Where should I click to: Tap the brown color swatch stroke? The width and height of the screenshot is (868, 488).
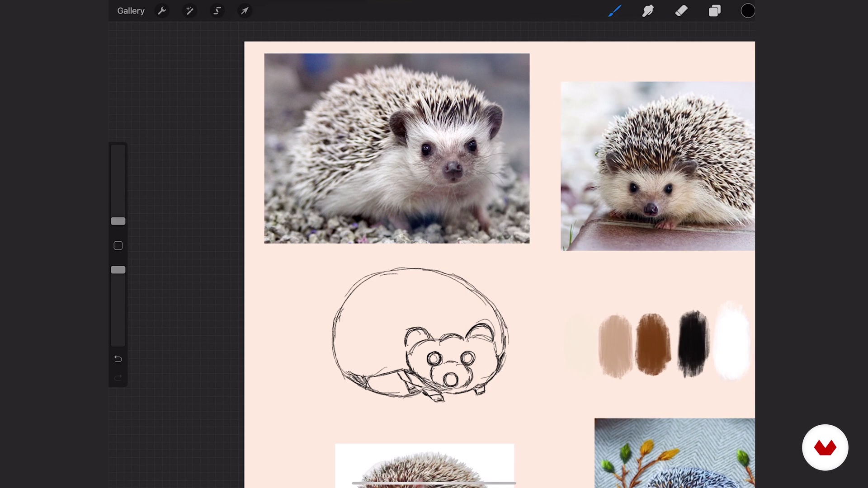(x=653, y=344)
